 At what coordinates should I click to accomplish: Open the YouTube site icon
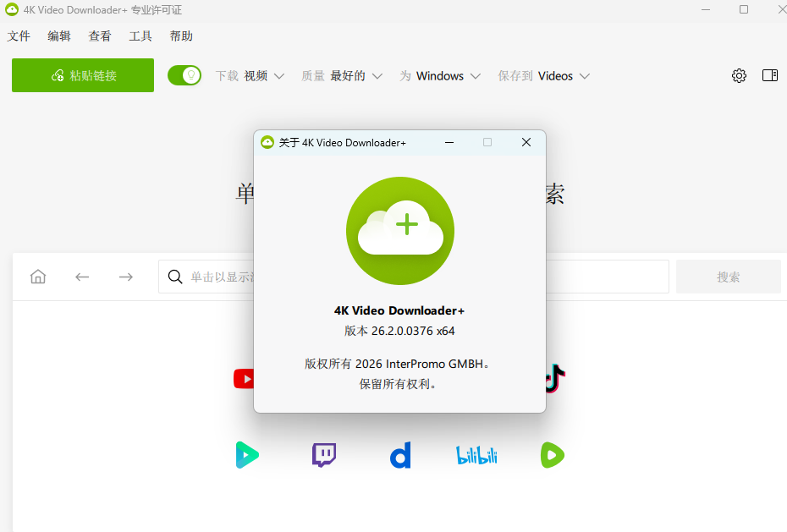click(x=244, y=379)
